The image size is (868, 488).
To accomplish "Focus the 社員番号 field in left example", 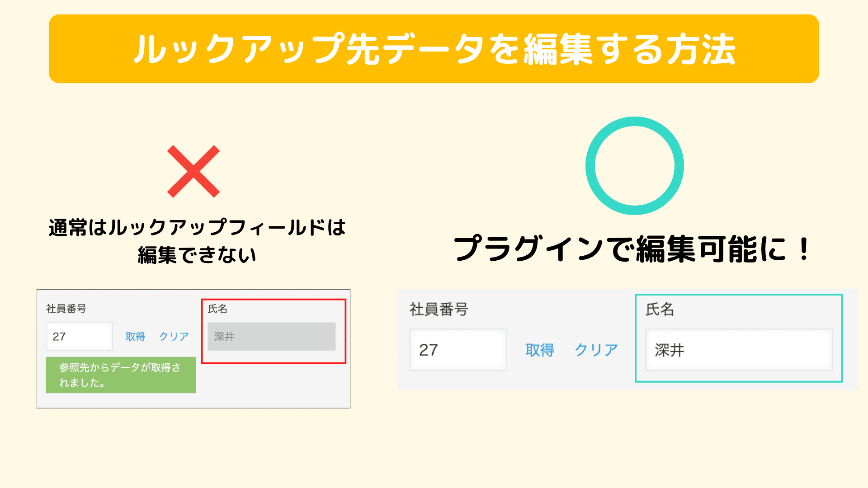I will 79,337.
